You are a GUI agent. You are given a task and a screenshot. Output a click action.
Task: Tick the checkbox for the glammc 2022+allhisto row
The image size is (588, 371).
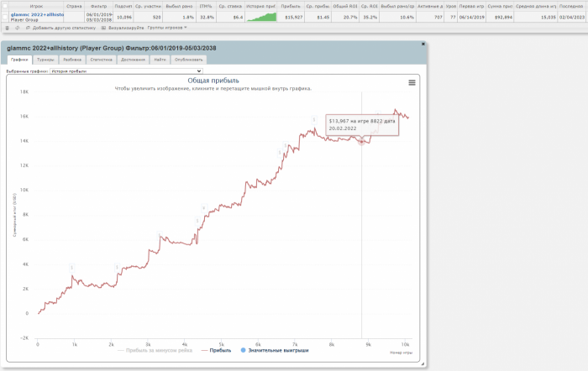tap(5, 17)
